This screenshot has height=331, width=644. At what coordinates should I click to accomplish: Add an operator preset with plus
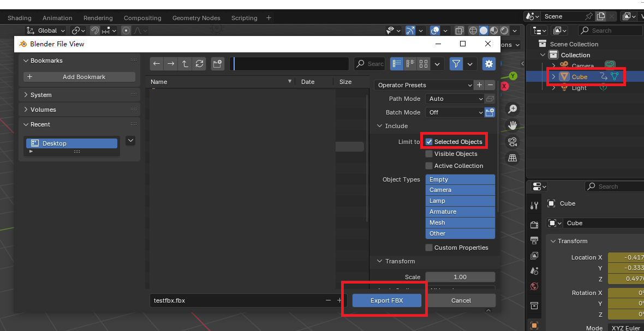pos(479,85)
